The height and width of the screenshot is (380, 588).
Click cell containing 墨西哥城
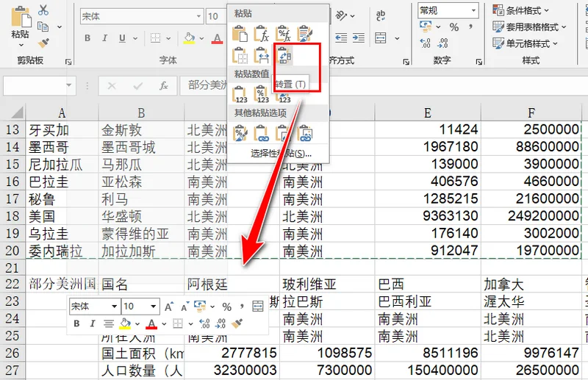coord(141,147)
